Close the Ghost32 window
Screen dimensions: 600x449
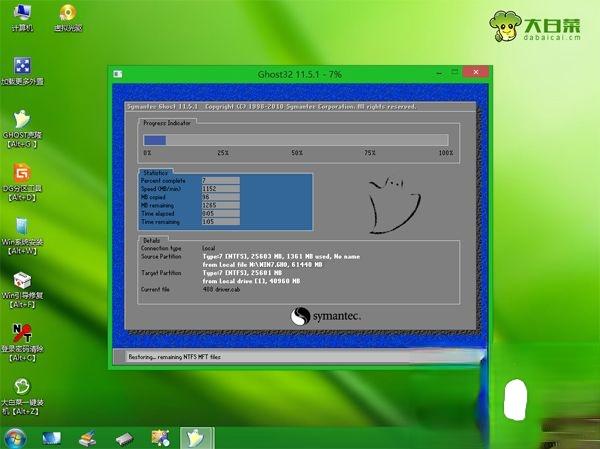point(476,72)
